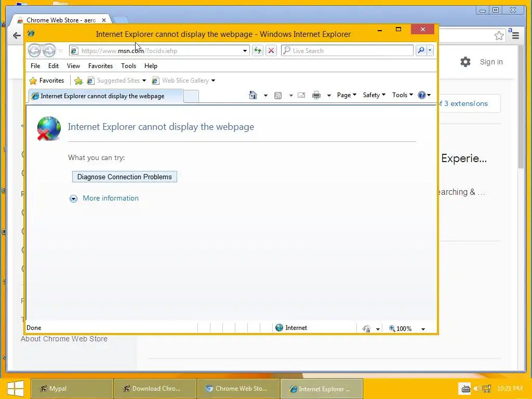The image size is (532, 399).
Task: Switch to Mypal taskbar button
Action: click(x=72, y=389)
